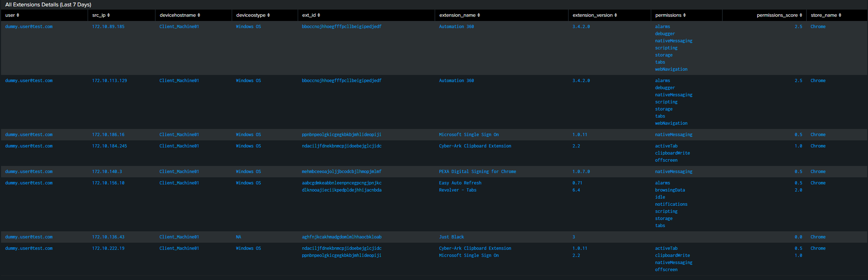
Task: Click debugger permission in 172.10.89.185 row
Action: point(665,34)
